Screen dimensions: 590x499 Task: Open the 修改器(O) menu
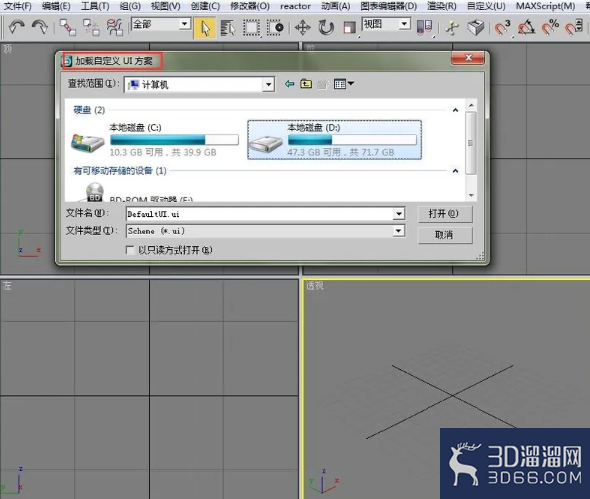pyautogui.click(x=250, y=6)
